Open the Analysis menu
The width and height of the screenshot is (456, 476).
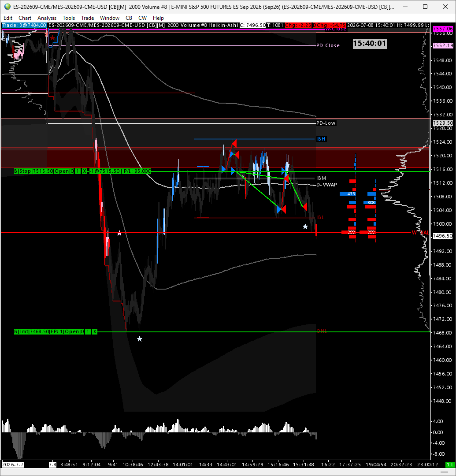[x=47, y=18]
